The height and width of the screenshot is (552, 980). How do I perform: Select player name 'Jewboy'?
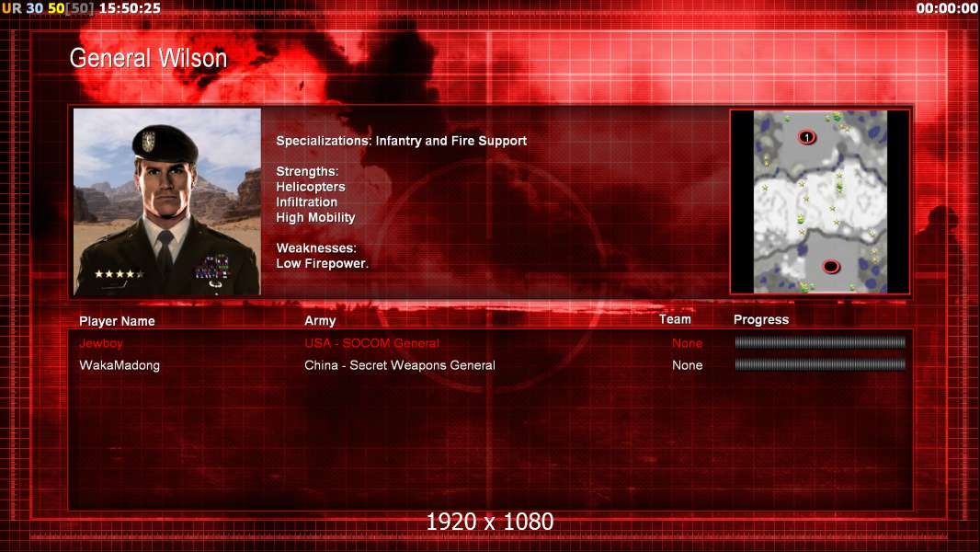pyautogui.click(x=101, y=343)
